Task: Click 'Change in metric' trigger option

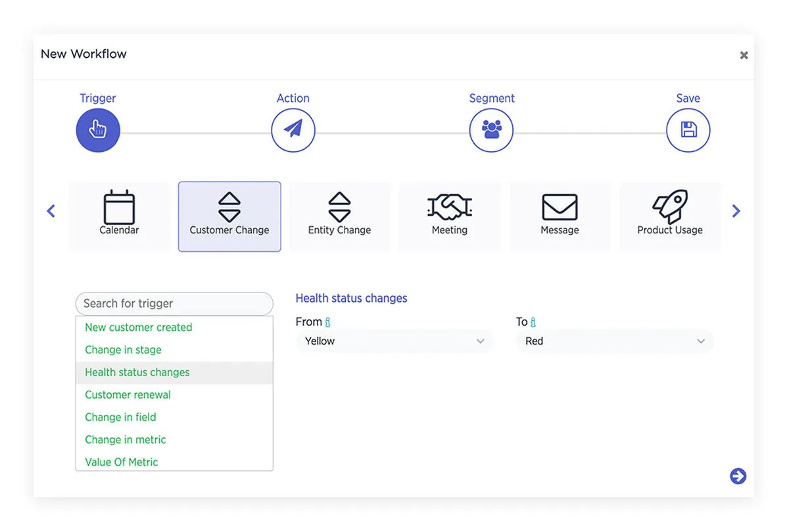Action: 126,439
